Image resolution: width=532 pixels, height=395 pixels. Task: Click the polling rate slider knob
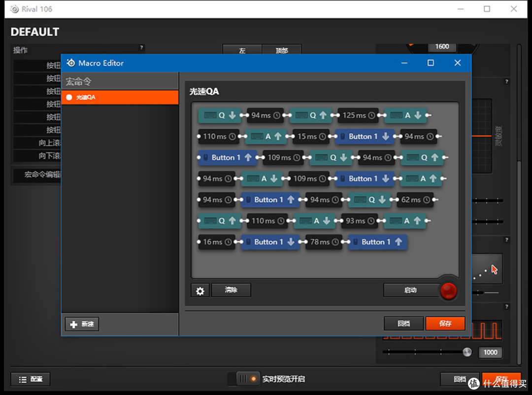pyautogui.click(x=467, y=352)
